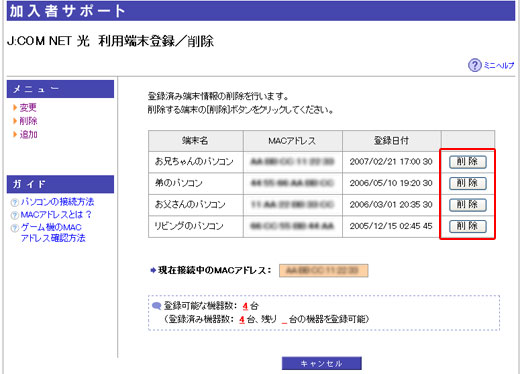Click help icon beside パソコンの接続方法
Screen dimensions: 520x374
14,202
